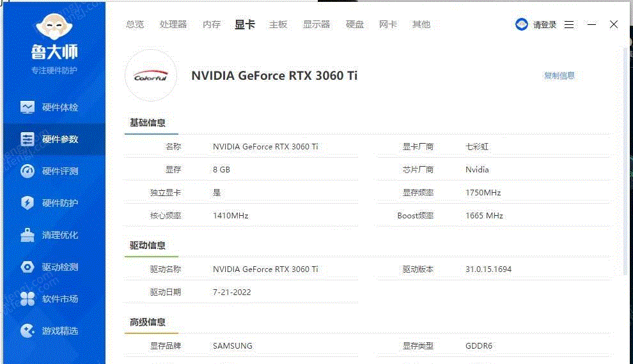Click the 驱动日期 value 7-21-2022
Viewport: 633px width, 364px height.
point(231,292)
